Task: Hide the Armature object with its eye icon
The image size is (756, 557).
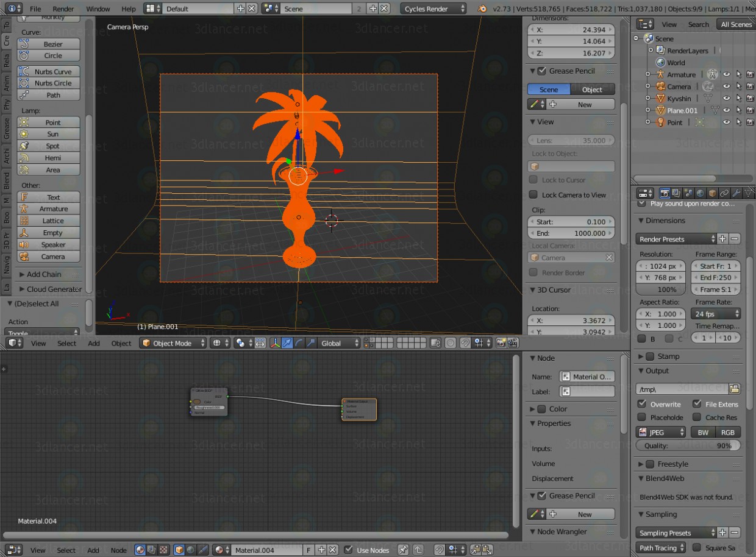Action: click(x=727, y=74)
